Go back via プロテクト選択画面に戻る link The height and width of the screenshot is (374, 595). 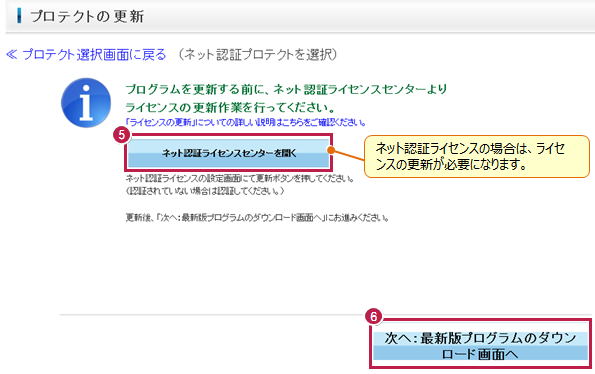(86, 55)
